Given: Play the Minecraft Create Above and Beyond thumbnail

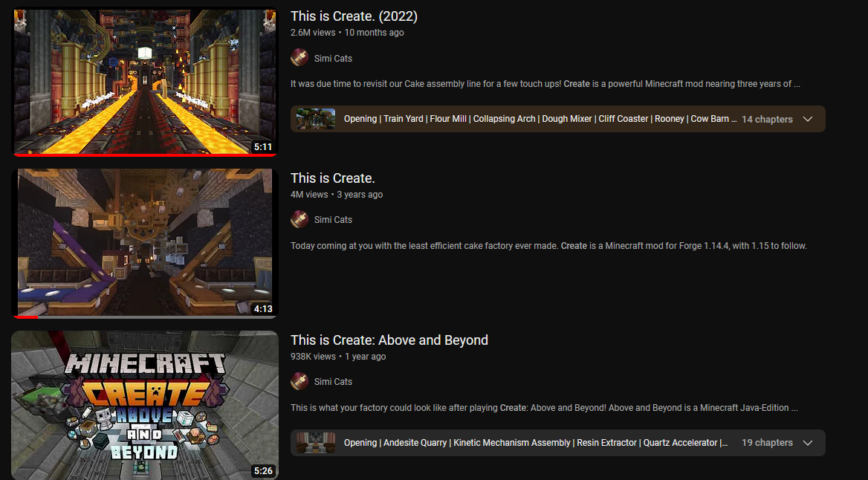Looking at the screenshot, I should (144, 405).
